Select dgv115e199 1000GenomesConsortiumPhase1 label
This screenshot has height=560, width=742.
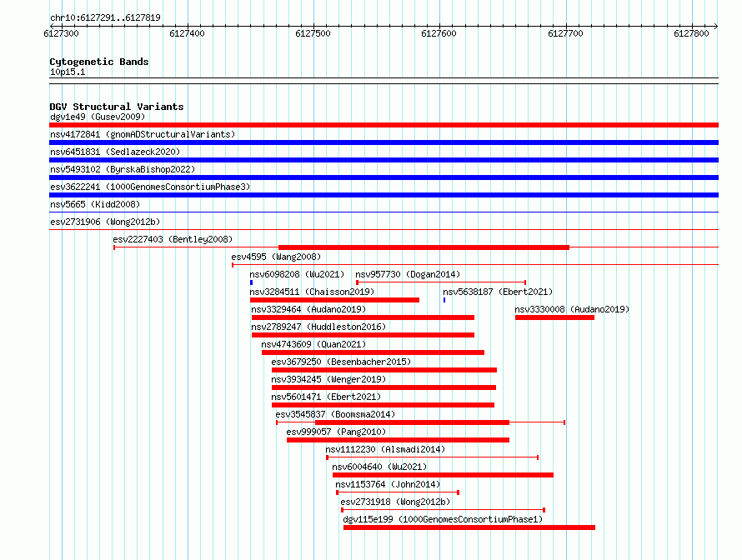(443, 519)
